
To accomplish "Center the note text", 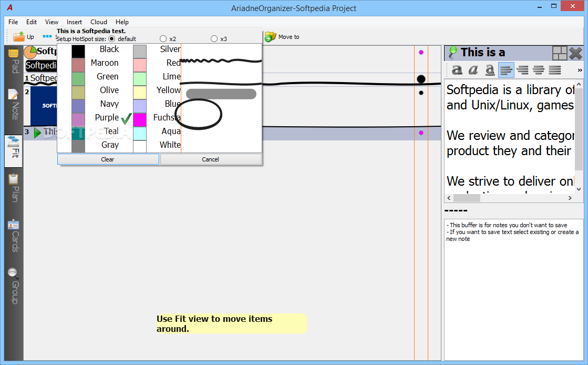I will [x=539, y=70].
